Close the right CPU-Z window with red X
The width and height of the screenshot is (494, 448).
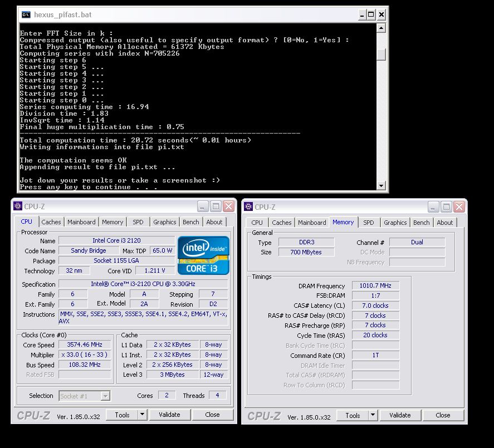pos(459,207)
